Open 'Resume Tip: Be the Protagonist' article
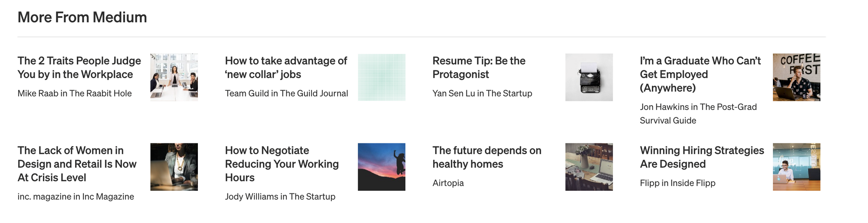 (479, 67)
